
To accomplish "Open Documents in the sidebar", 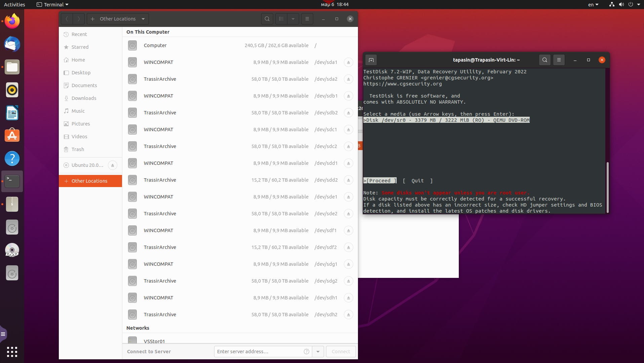I will (x=90, y=85).
